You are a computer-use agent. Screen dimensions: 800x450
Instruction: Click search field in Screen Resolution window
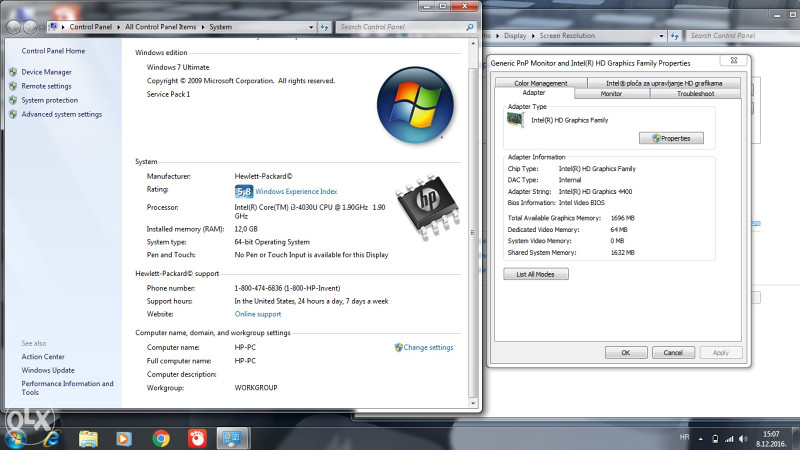742,36
